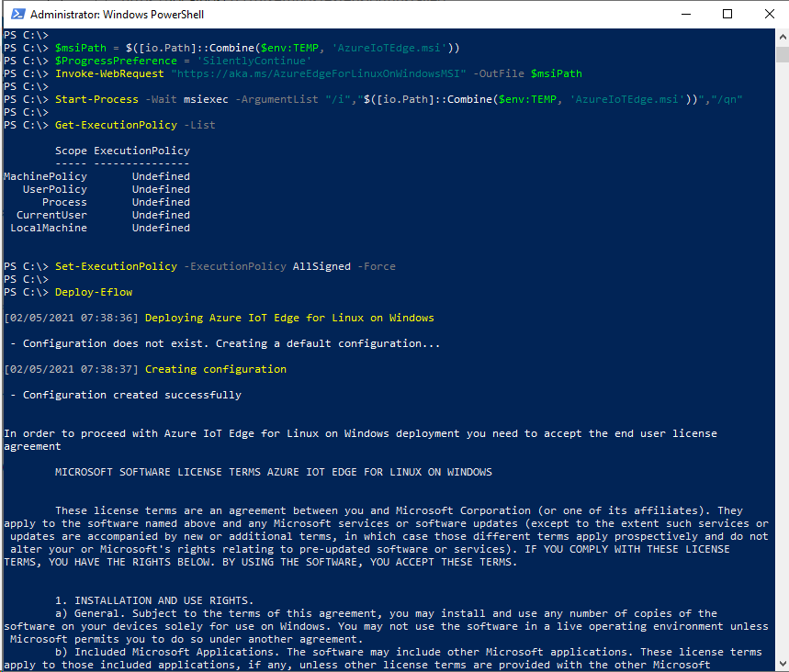Click the ExecutionPolicy column header
The width and height of the screenshot is (789, 672).
tap(141, 151)
